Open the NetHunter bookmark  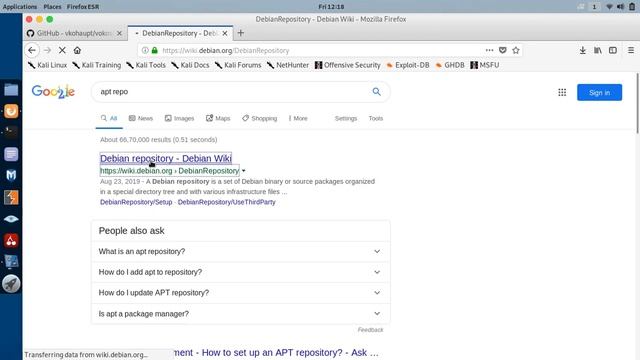coord(288,65)
